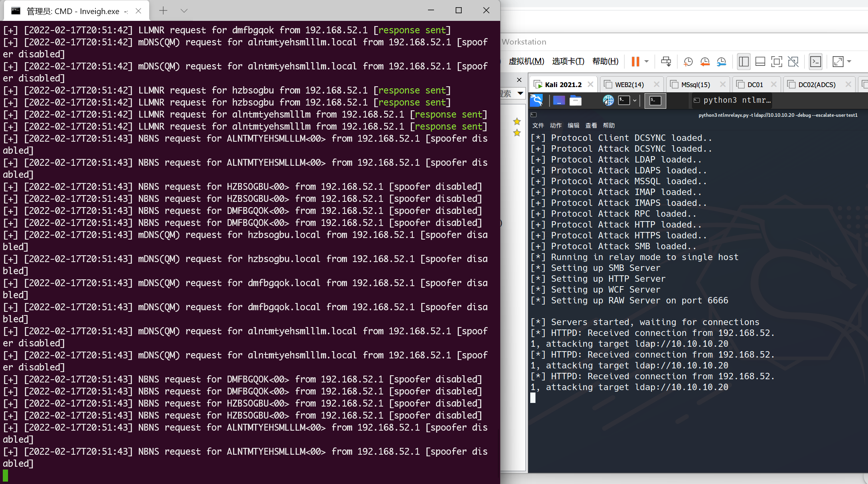The image size is (868, 484).
Task: Switch to the WEB2(14) VM tab
Action: point(629,85)
